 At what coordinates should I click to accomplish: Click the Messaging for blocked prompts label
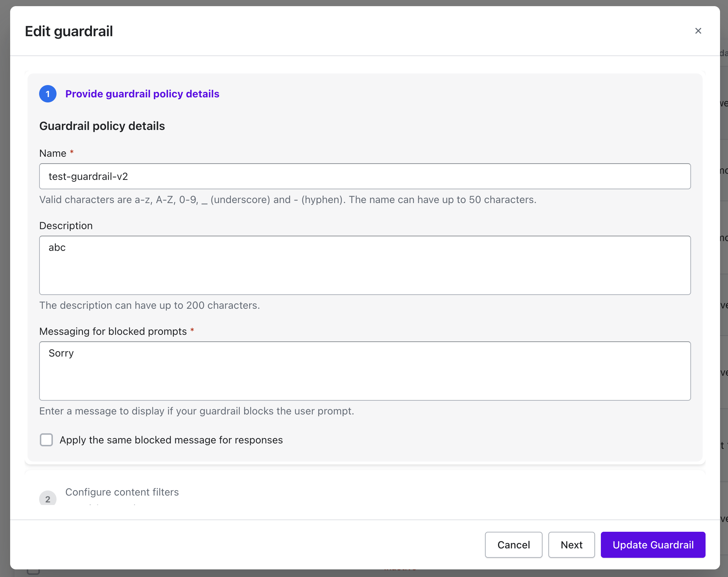pyautogui.click(x=113, y=332)
